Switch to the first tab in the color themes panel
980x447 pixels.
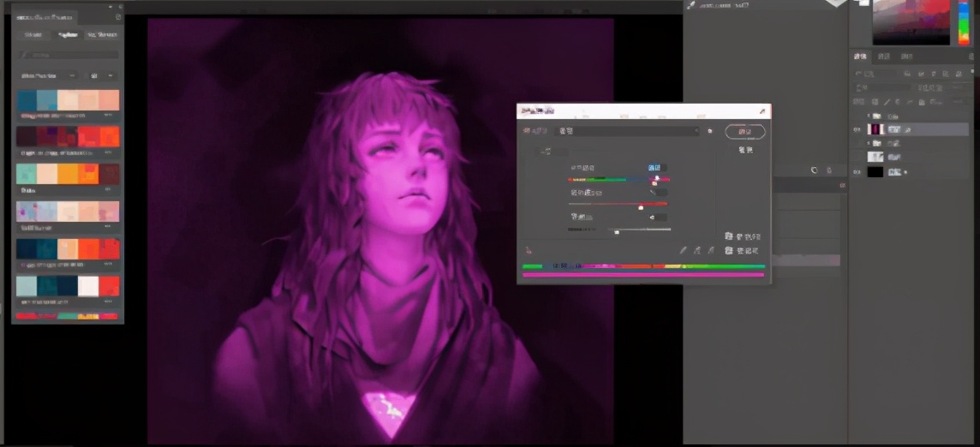[33, 35]
